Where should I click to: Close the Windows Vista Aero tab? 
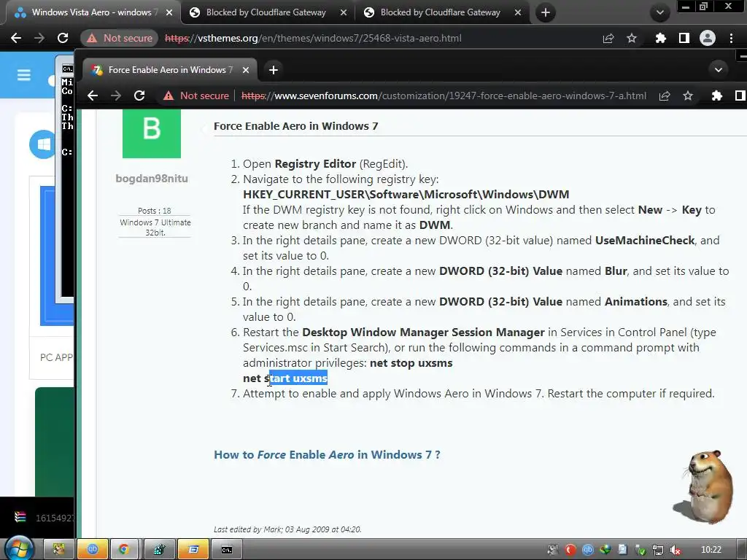(169, 13)
